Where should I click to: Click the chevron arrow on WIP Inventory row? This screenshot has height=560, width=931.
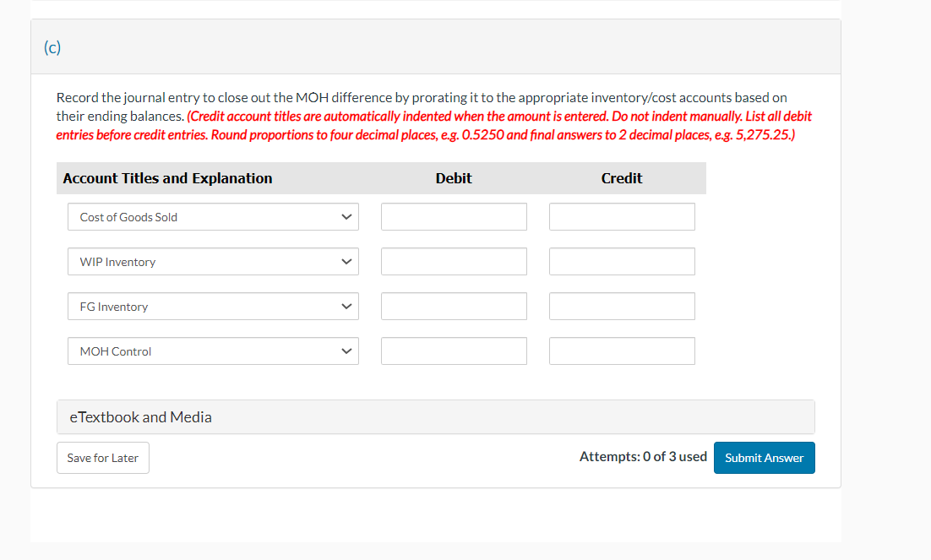coord(346,261)
